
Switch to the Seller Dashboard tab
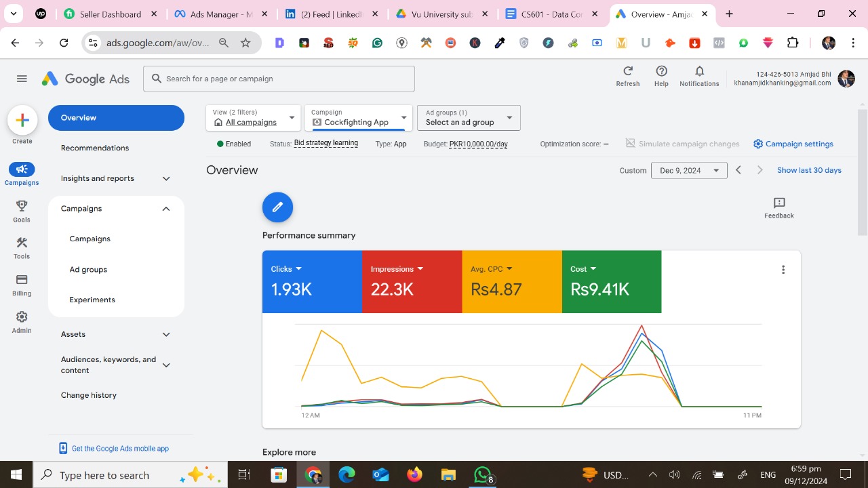coord(110,14)
